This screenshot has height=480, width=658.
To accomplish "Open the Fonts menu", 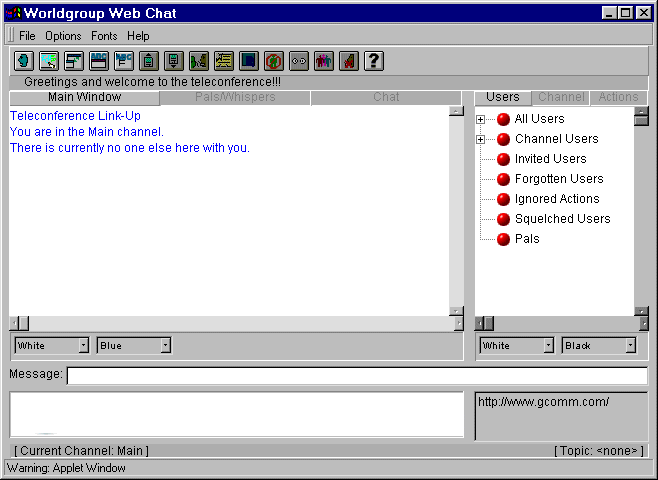I will click(x=104, y=36).
